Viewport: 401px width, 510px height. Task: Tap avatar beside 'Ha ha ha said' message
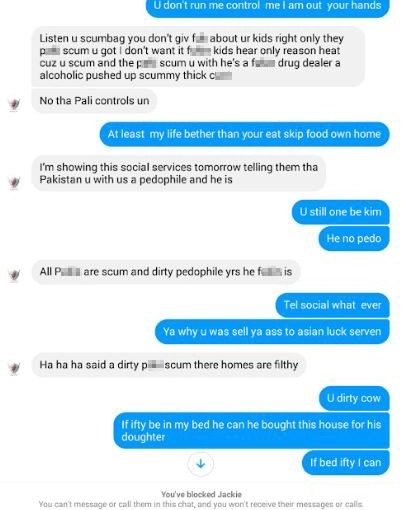coord(14,368)
